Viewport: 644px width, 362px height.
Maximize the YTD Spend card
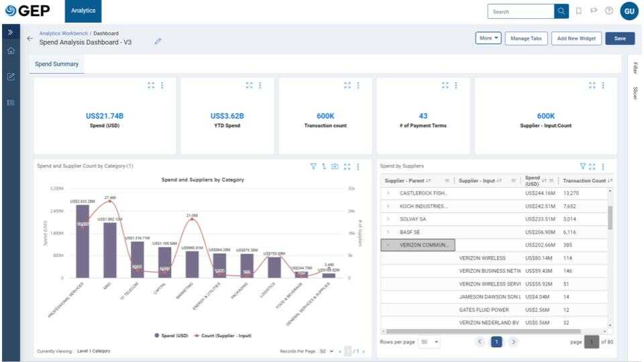pyautogui.click(x=249, y=85)
